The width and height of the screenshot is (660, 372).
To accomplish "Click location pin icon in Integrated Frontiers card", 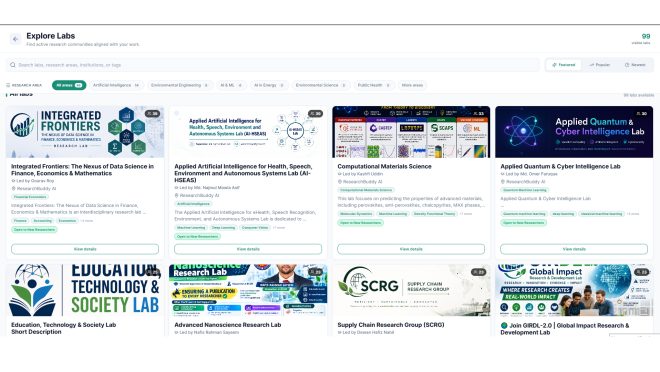I will tap(13, 189).
